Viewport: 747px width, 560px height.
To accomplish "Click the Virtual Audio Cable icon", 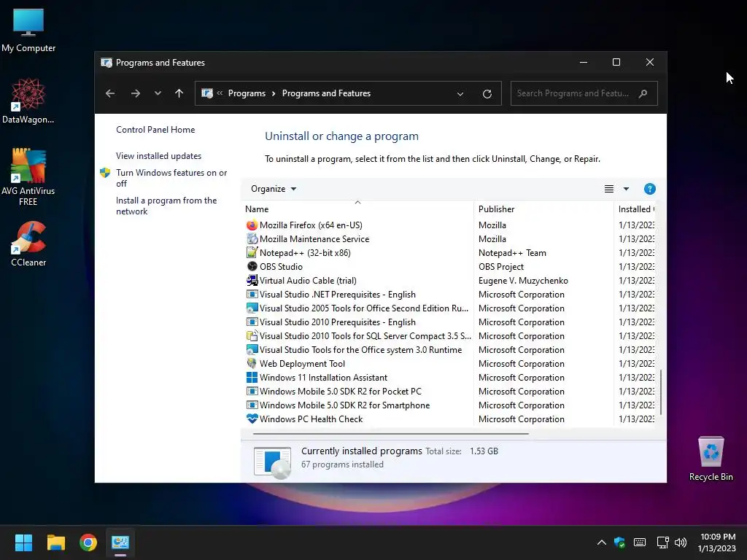I will point(252,281).
